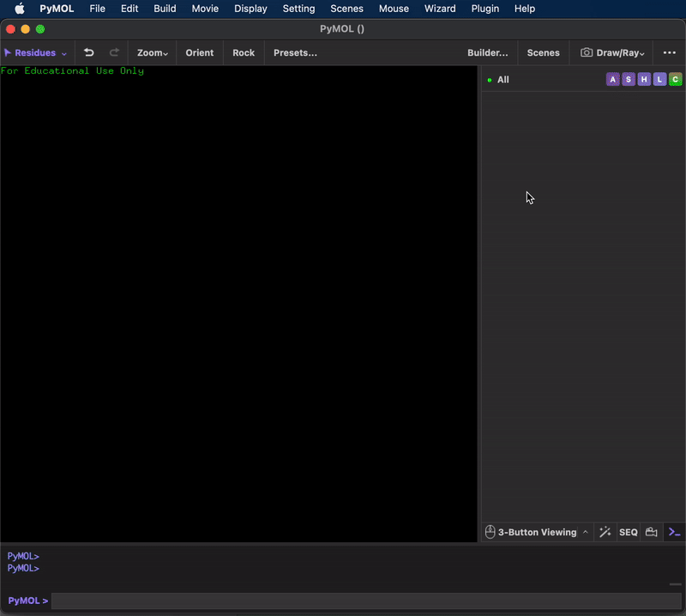Open Presets... in the toolbar

pos(295,52)
